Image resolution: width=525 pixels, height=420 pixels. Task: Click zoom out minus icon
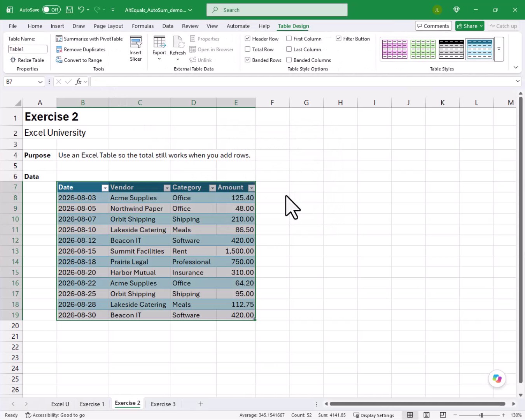pos(455,415)
